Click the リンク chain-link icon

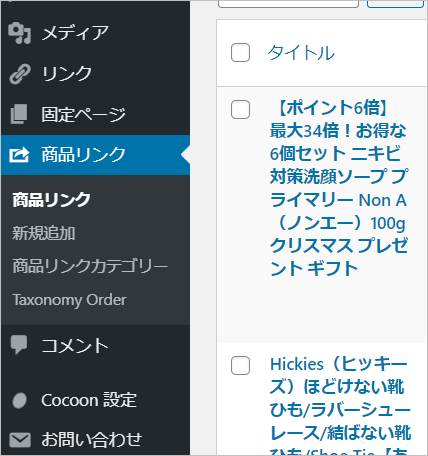point(20,74)
